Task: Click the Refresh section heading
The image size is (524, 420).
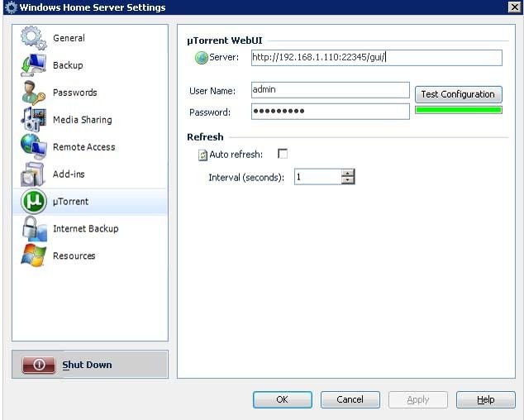Action: 205,136
